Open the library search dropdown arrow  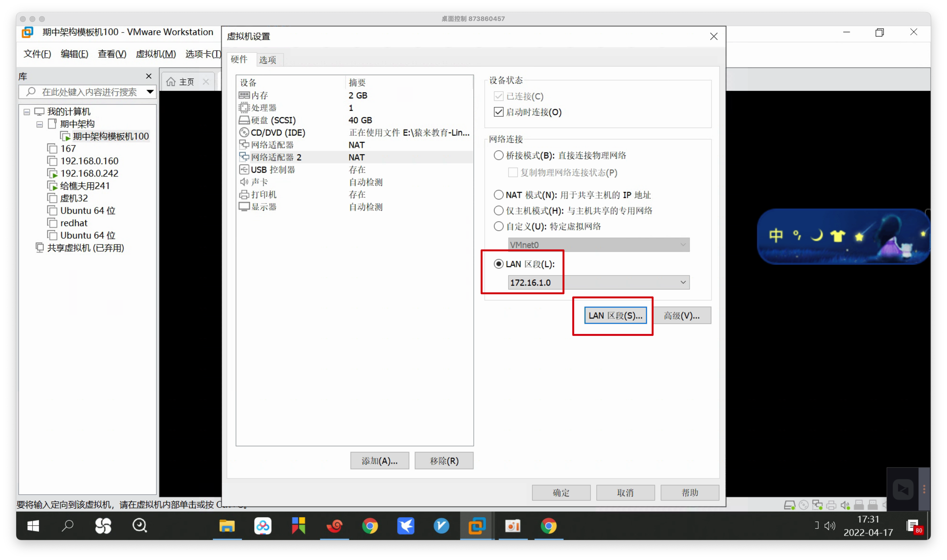[x=150, y=92]
